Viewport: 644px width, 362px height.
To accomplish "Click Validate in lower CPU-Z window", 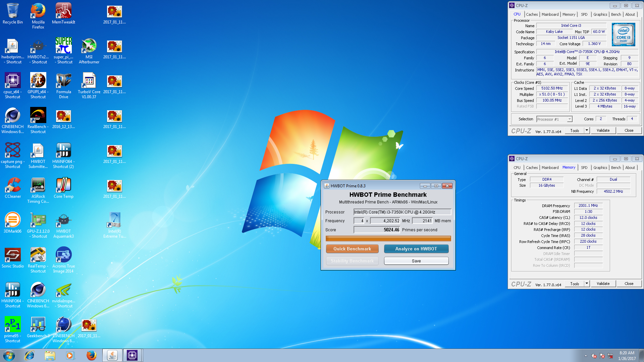I will click(x=603, y=284).
